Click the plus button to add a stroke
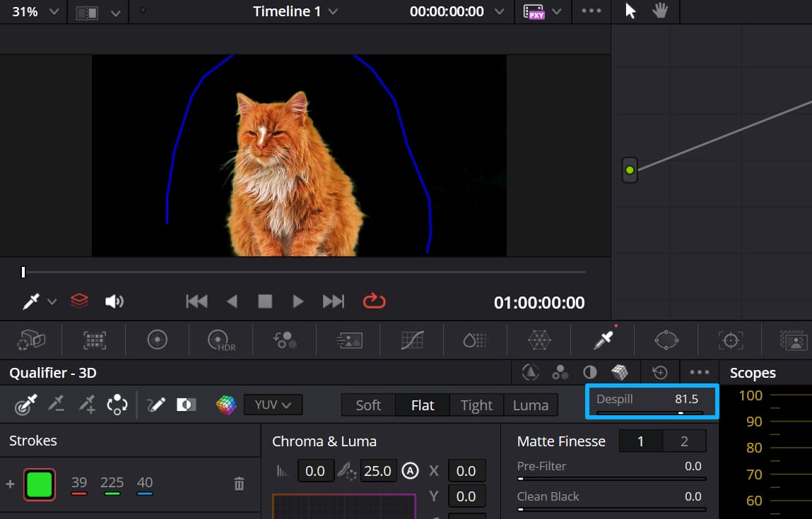812x519 pixels. tap(9, 484)
